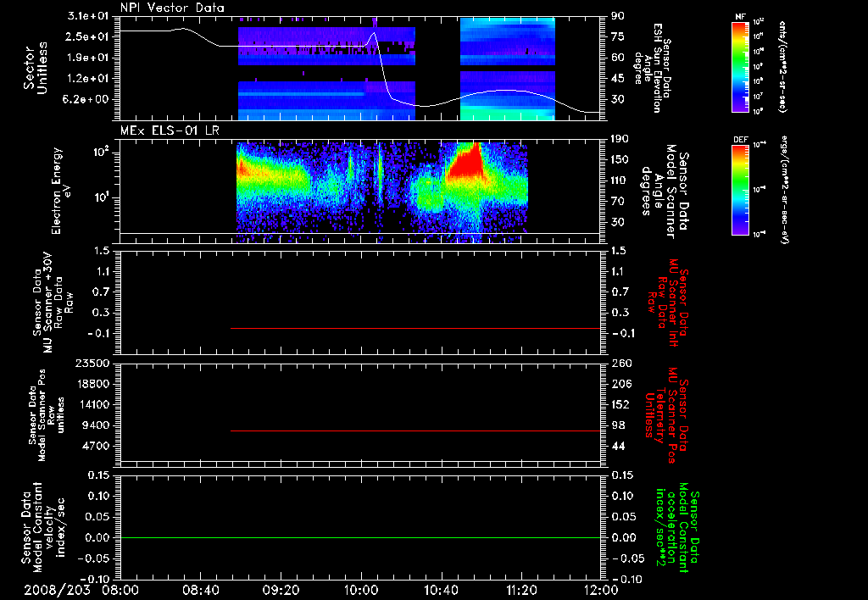Click the 08:00 time axis label

point(120,590)
